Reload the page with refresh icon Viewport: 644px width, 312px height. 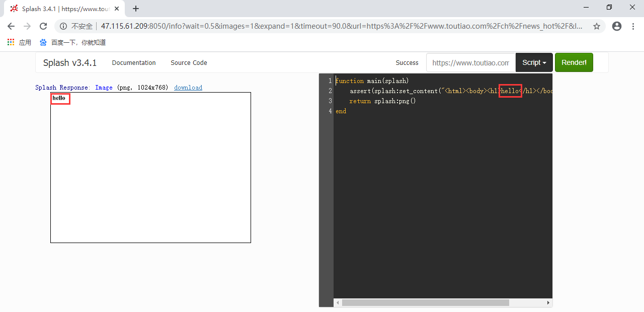tap(43, 26)
